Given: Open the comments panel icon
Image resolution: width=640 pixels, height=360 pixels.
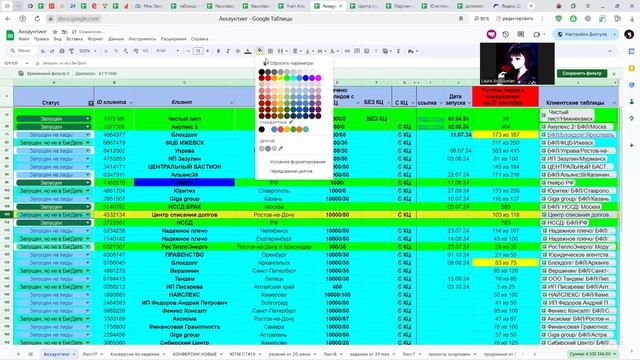Looking at the screenshot, I should coord(520,34).
